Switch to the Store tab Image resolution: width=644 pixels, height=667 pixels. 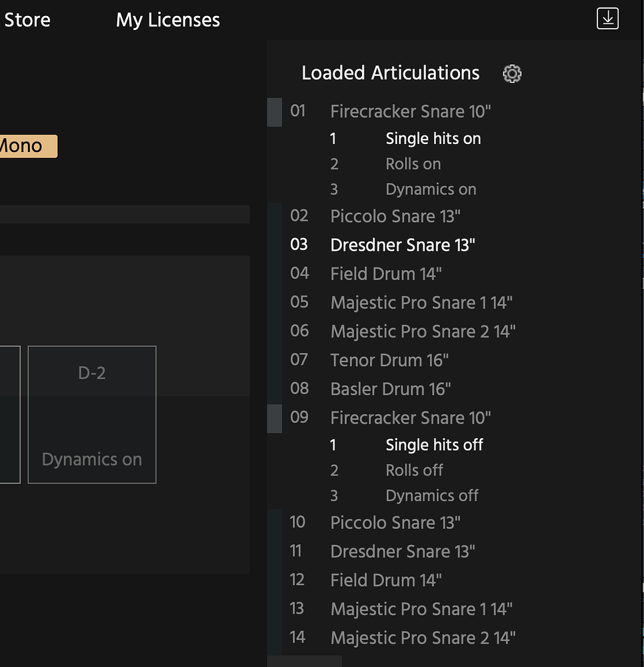point(27,19)
